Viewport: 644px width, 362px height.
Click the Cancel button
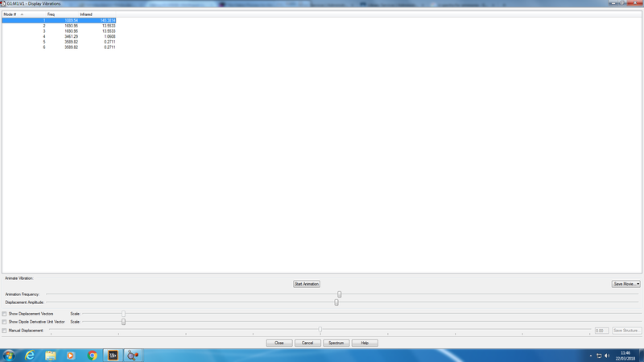point(308,343)
